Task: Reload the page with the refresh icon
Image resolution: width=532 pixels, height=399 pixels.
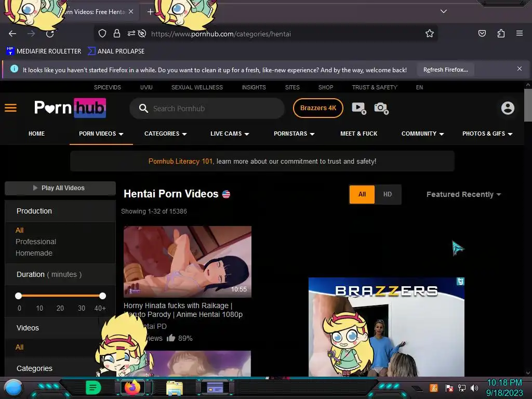Action: (x=50, y=34)
